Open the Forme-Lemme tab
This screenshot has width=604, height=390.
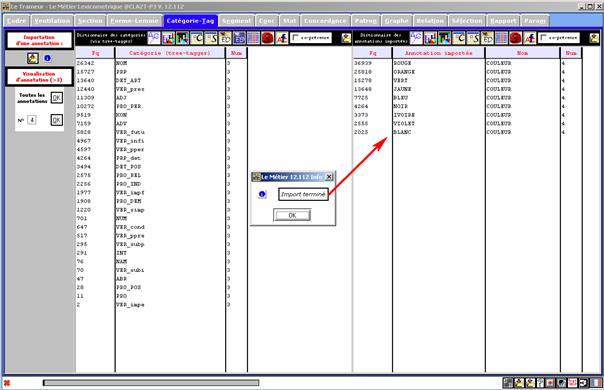134,21
